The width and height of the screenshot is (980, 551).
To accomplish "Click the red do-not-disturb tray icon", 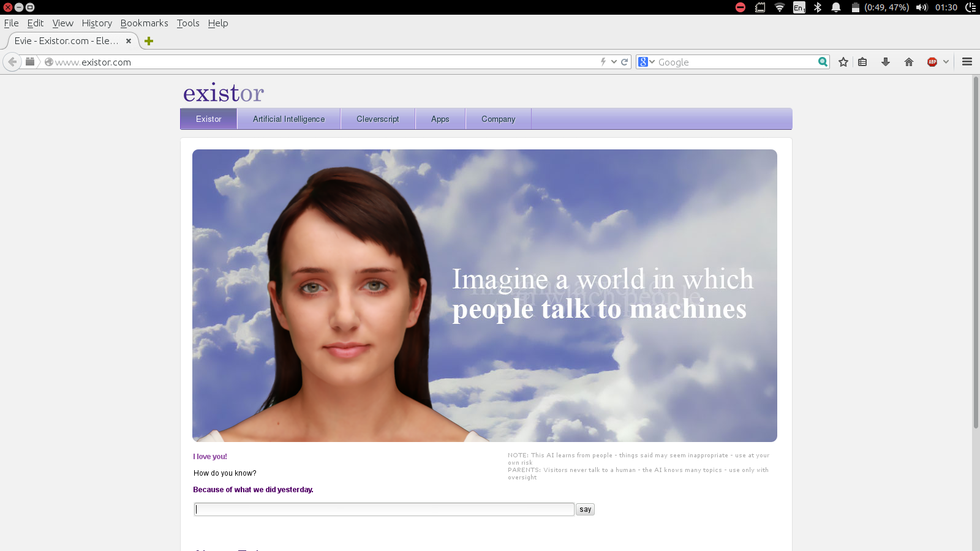I will [740, 7].
